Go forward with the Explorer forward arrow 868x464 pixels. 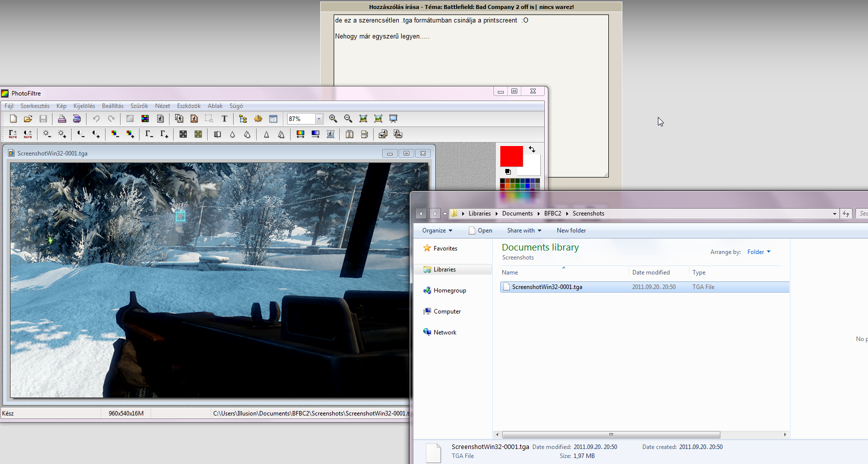[435, 214]
